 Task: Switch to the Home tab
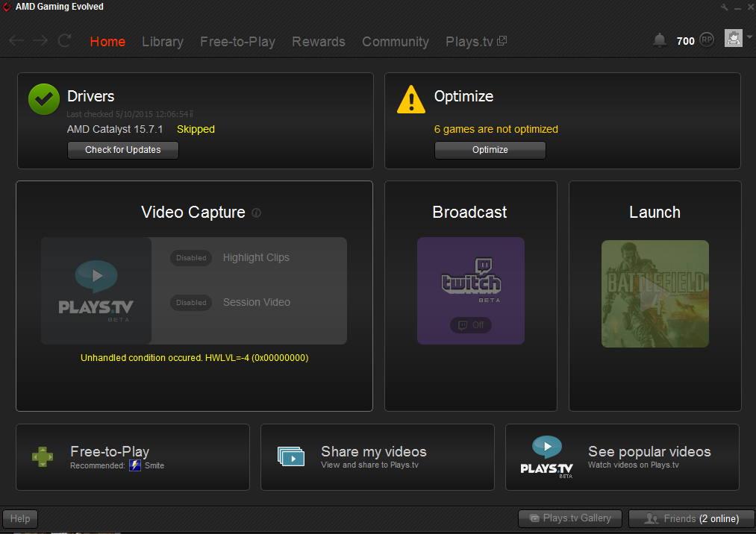107,42
